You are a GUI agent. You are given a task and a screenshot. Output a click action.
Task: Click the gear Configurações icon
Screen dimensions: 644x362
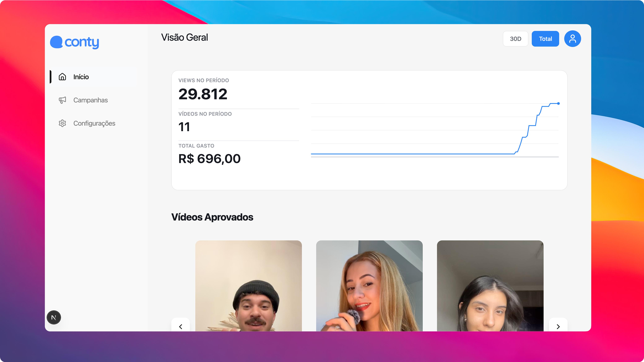point(62,123)
